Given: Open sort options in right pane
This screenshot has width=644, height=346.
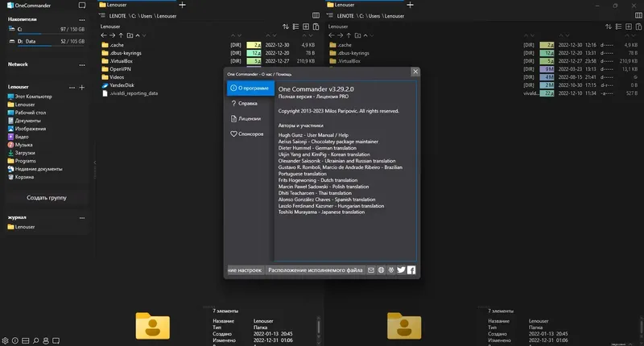Looking at the screenshot, I should [609, 27].
